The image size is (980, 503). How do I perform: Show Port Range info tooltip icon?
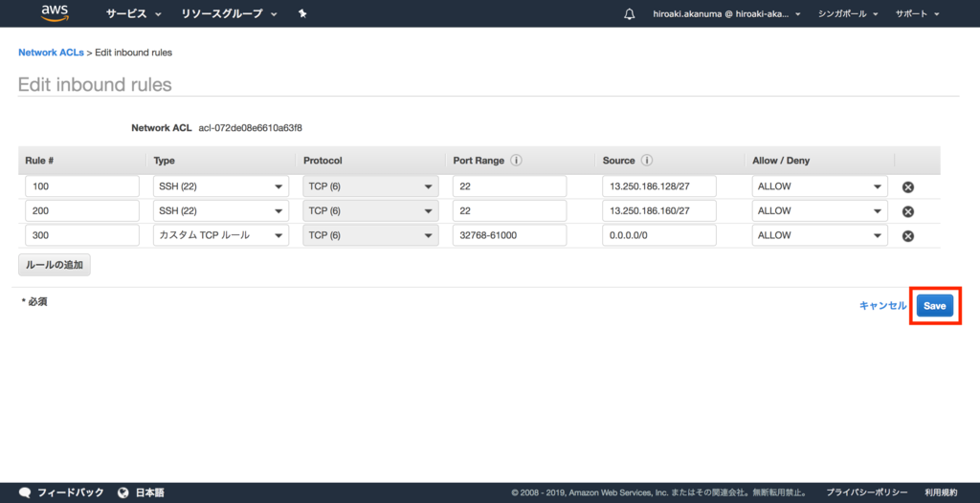pos(516,161)
